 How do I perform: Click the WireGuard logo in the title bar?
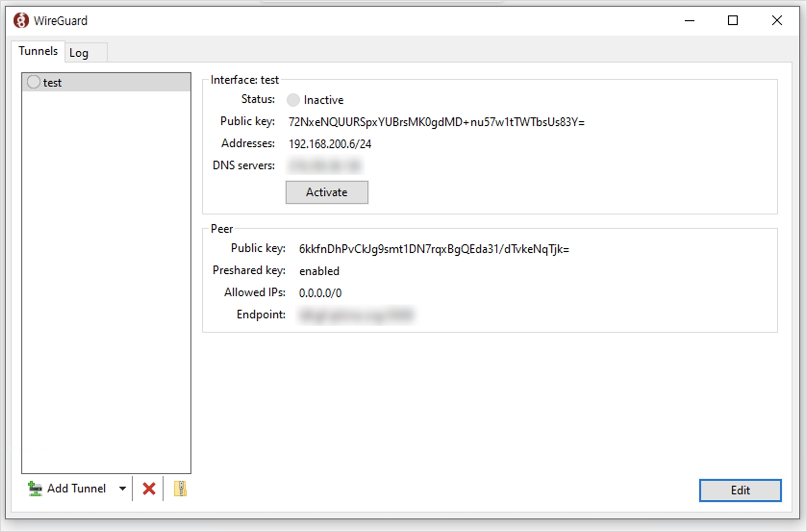coord(21,21)
